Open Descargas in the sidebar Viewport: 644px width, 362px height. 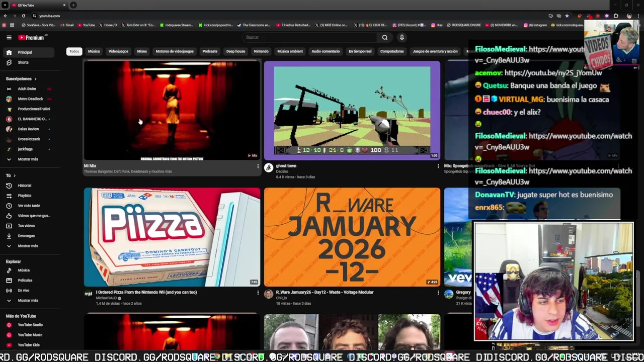[30, 236]
